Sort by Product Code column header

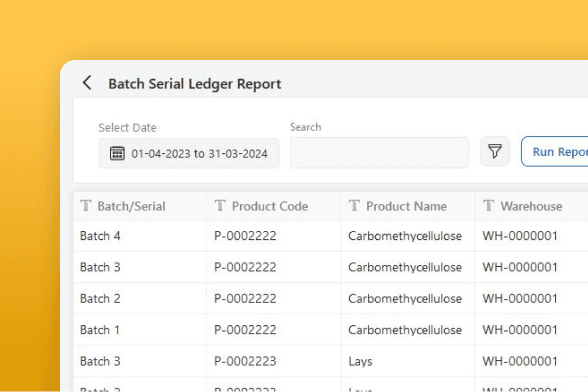click(x=270, y=206)
